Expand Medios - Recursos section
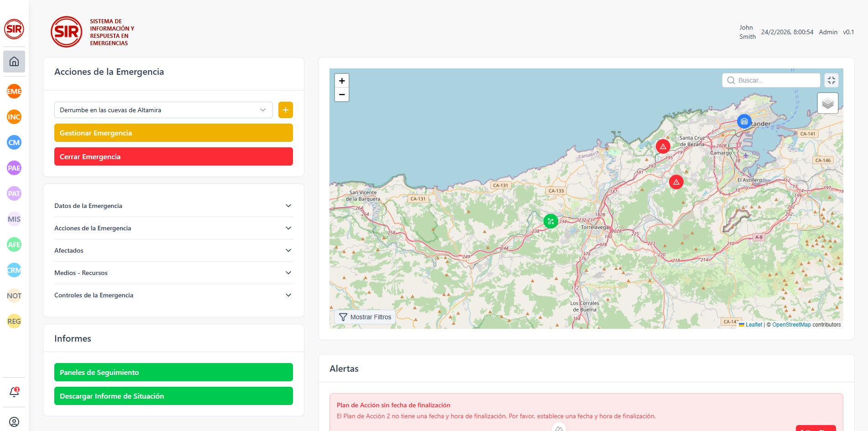 tap(173, 273)
